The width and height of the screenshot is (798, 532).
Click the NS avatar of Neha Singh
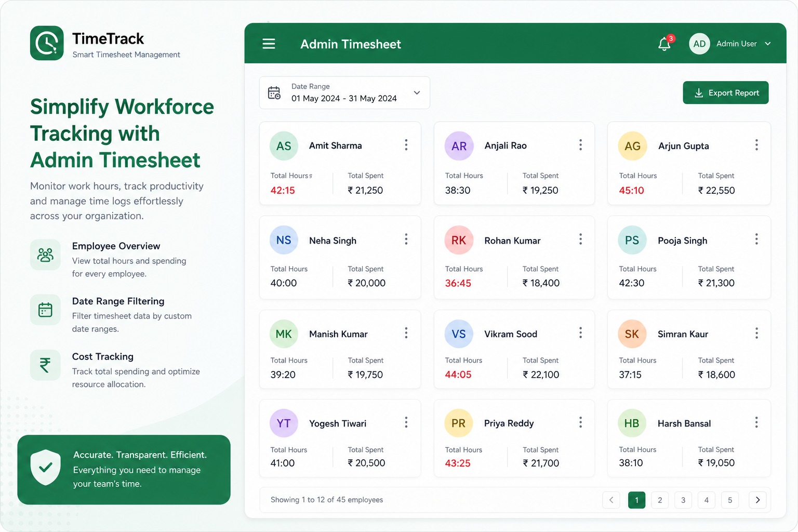coord(284,240)
